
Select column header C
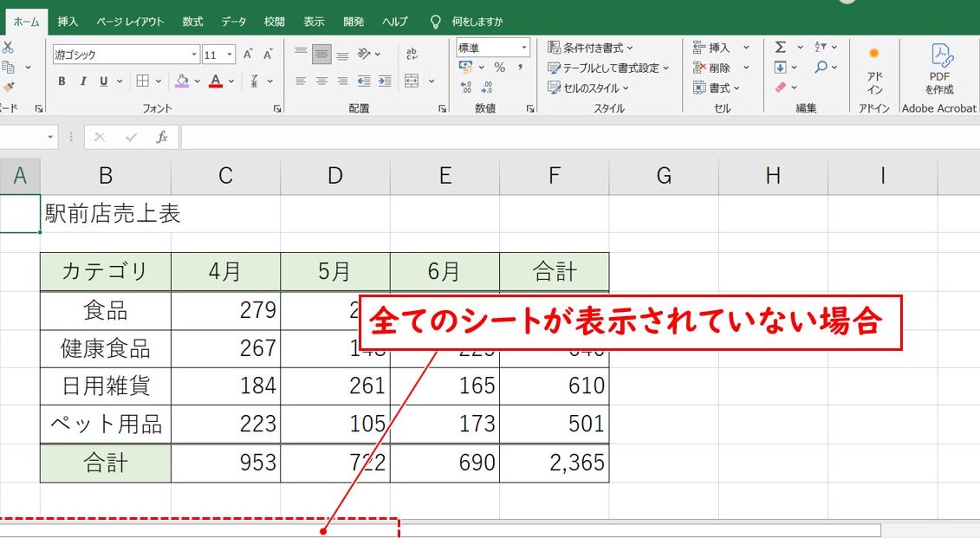click(x=225, y=176)
